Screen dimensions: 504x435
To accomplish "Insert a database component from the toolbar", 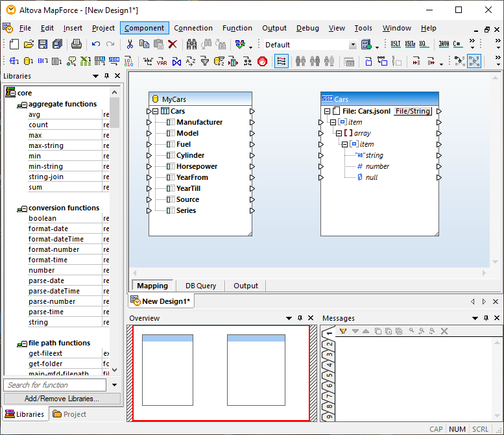I will click(28, 62).
